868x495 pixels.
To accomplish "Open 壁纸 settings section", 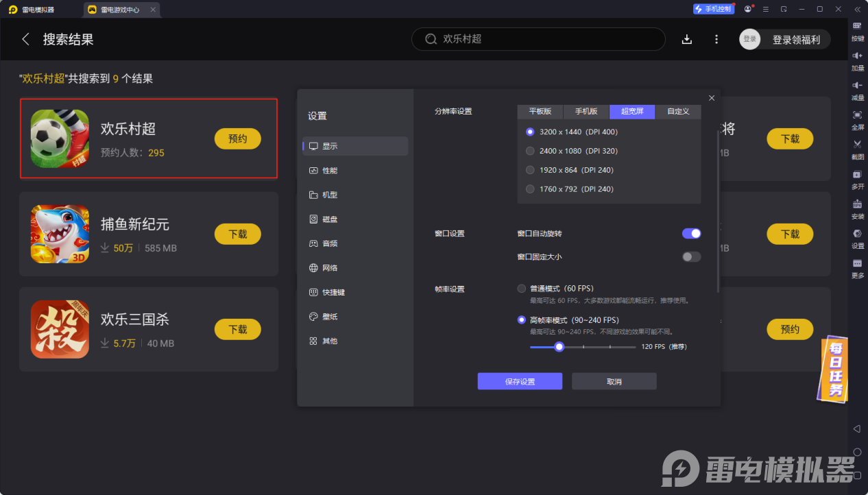I will pos(355,317).
